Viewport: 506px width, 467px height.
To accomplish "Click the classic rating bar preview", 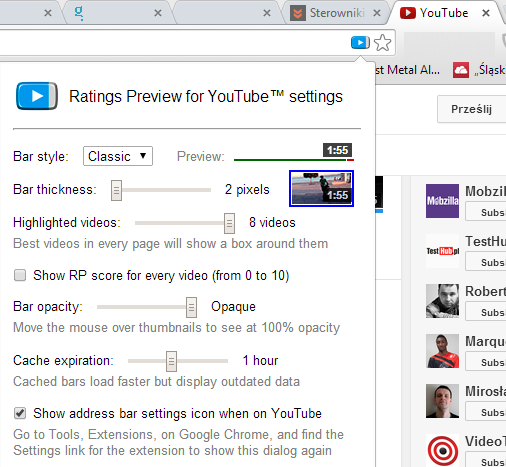I will point(294,160).
